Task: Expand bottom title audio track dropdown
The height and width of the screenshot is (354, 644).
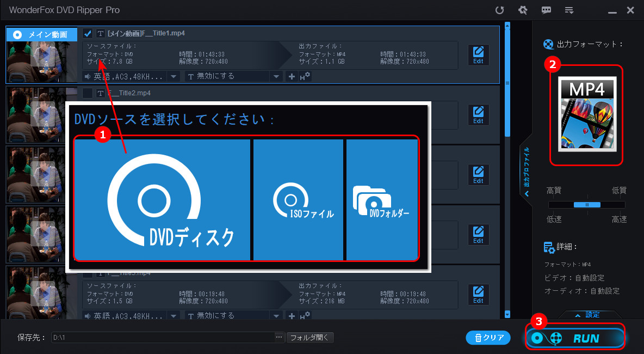Action: [174, 316]
